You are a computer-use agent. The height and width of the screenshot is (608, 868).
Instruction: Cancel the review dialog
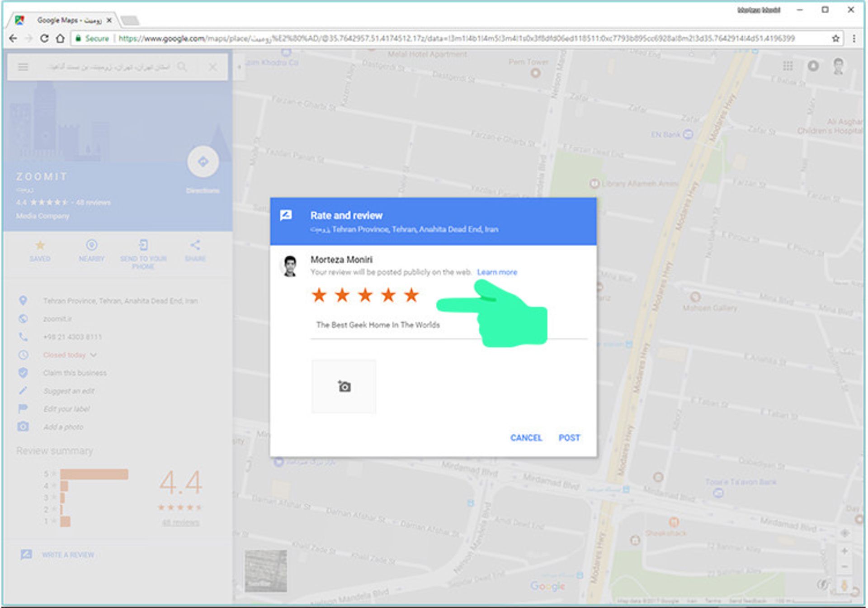[x=526, y=438]
